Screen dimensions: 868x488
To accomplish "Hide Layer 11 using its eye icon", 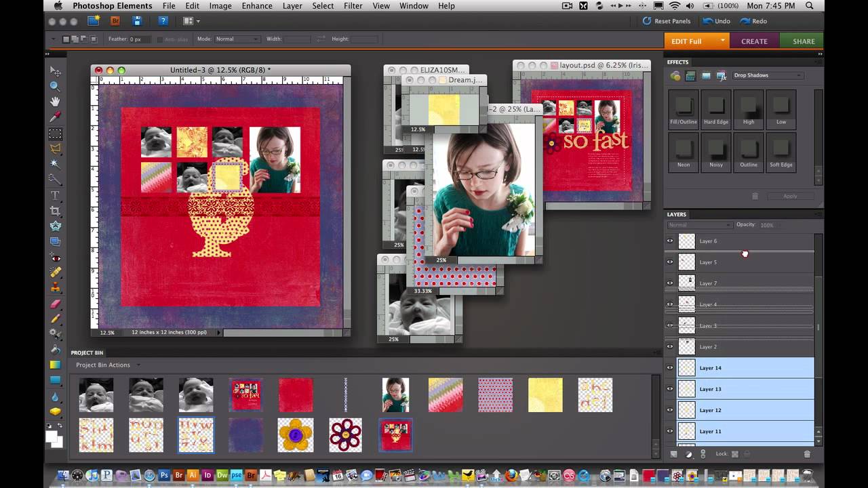I will 670,431.
